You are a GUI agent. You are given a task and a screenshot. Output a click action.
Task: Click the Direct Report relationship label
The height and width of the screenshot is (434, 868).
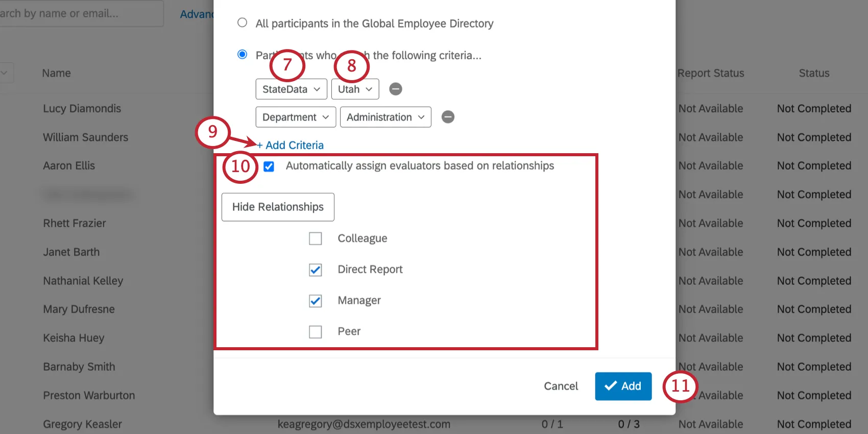coord(370,270)
